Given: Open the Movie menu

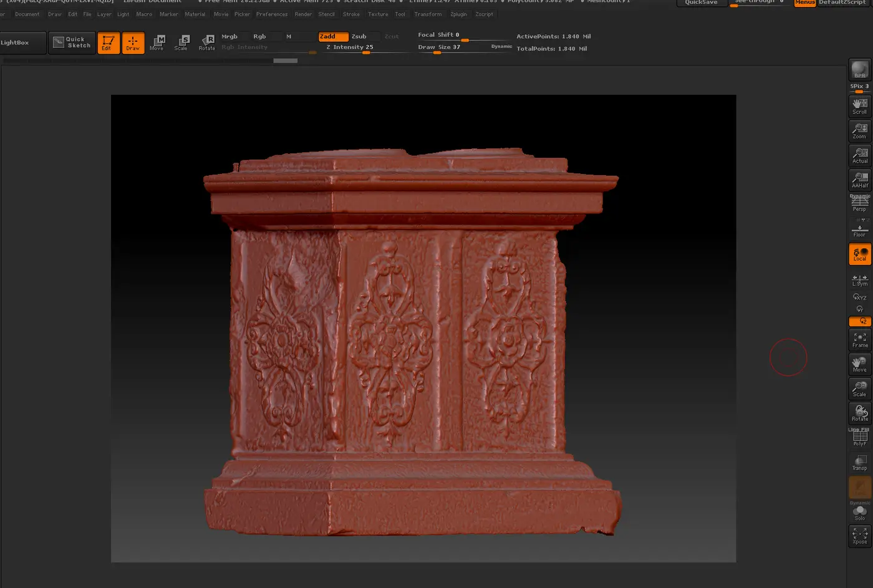Looking at the screenshot, I should click(x=221, y=14).
